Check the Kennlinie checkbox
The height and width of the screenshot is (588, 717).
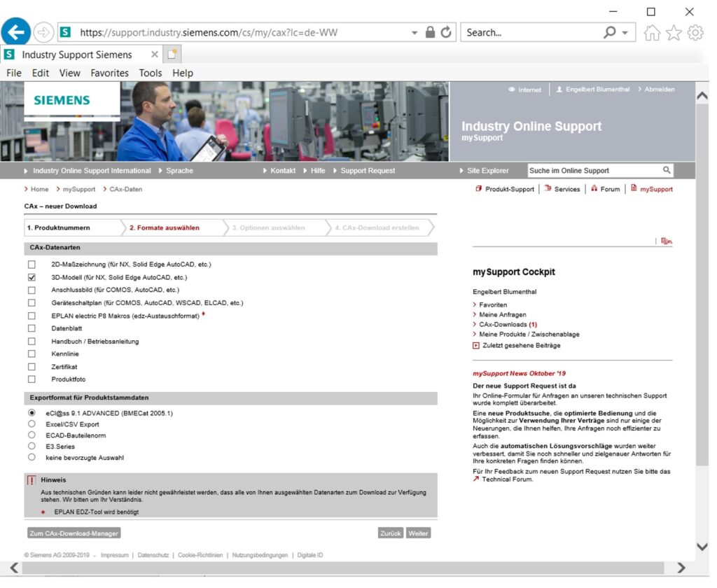(x=32, y=354)
